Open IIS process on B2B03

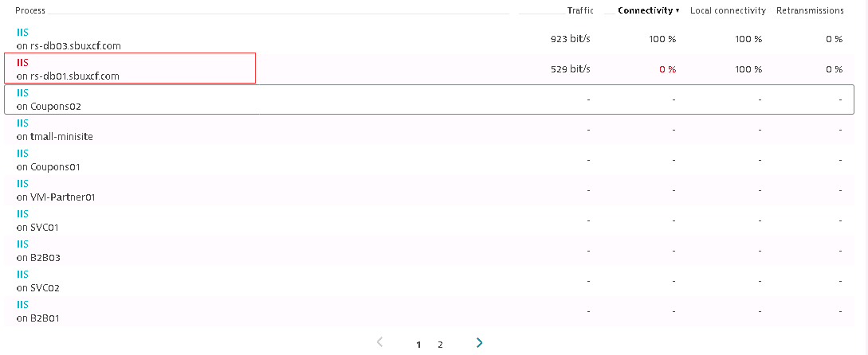tap(22, 244)
